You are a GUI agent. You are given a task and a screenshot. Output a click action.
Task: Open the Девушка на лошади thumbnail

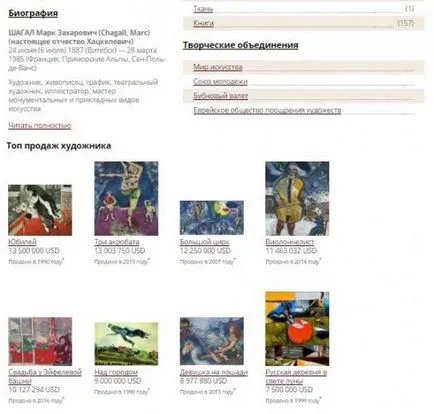[x=212, y=341]
